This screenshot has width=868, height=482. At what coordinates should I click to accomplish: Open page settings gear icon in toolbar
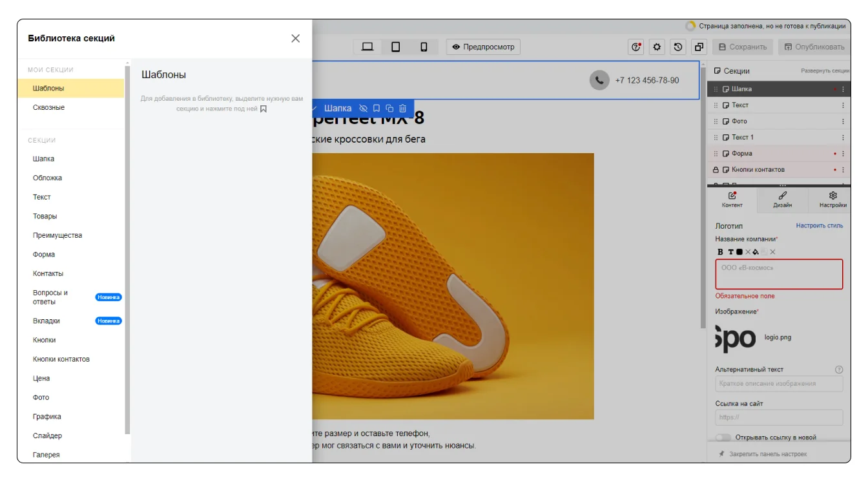[657, 47]
